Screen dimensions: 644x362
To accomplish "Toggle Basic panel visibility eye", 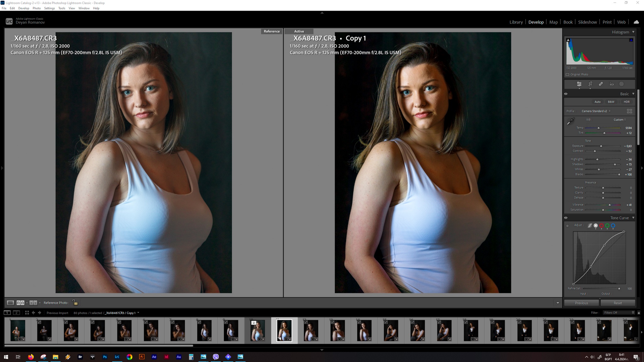I will 566,94.
